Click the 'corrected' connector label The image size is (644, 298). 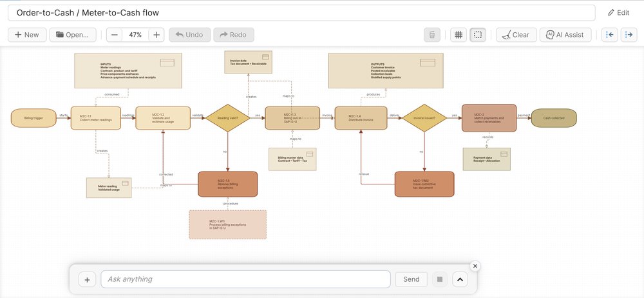coord(166,175)
